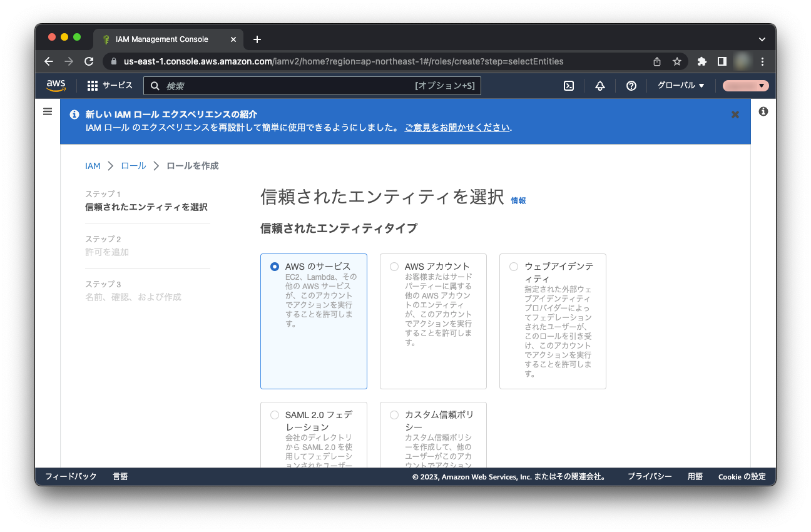Click the AWS logo home icon
This screenshot has height=532, width=811.
click(x=56, y=86)
